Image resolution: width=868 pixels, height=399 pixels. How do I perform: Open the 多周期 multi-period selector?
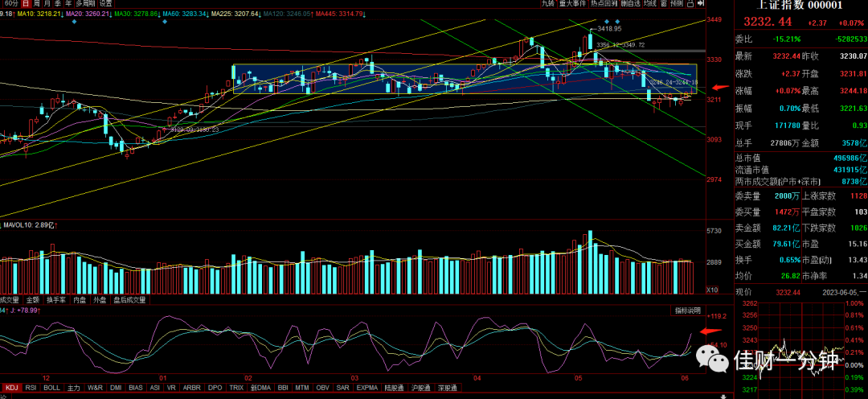point(85,3)
